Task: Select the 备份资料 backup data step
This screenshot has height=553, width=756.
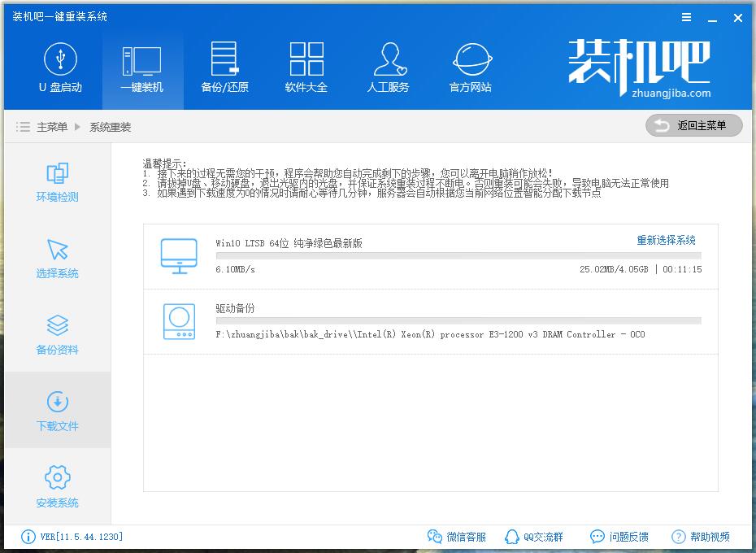Action: tap(58, 335)
